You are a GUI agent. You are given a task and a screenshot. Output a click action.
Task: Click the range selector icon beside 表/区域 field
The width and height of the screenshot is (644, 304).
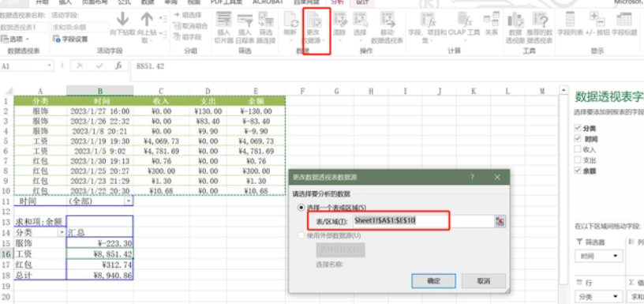click(x=500, y=221)
